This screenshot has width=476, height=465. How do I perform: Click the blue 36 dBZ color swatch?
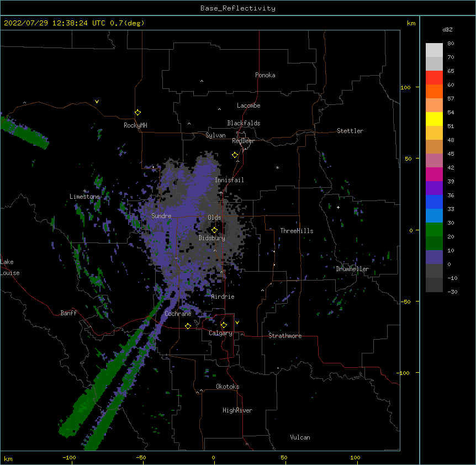[434, 202]
